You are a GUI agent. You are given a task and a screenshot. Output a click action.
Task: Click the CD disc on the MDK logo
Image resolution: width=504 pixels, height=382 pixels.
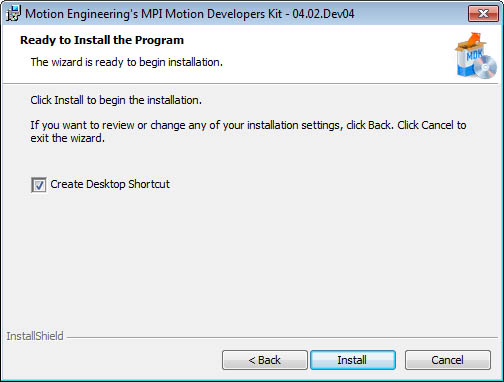click(486, 67)
